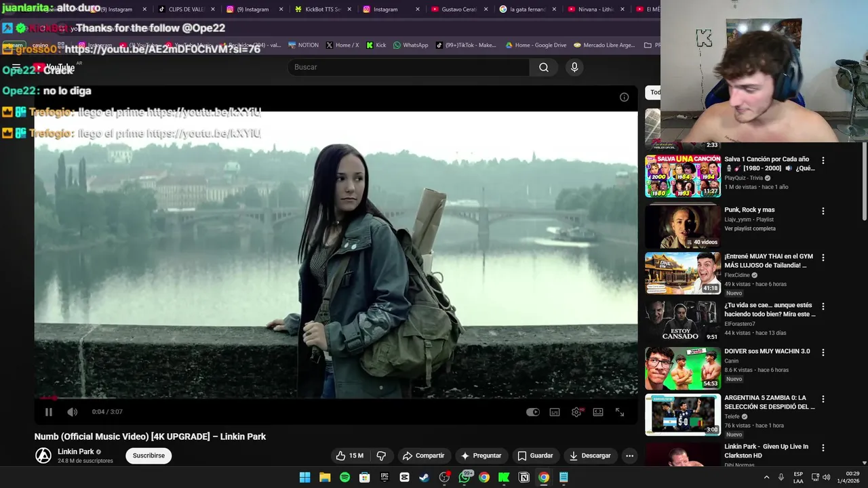Open Salva 1 Canción por Cada año thumbnail
The image size is (868, 488).
683,176
